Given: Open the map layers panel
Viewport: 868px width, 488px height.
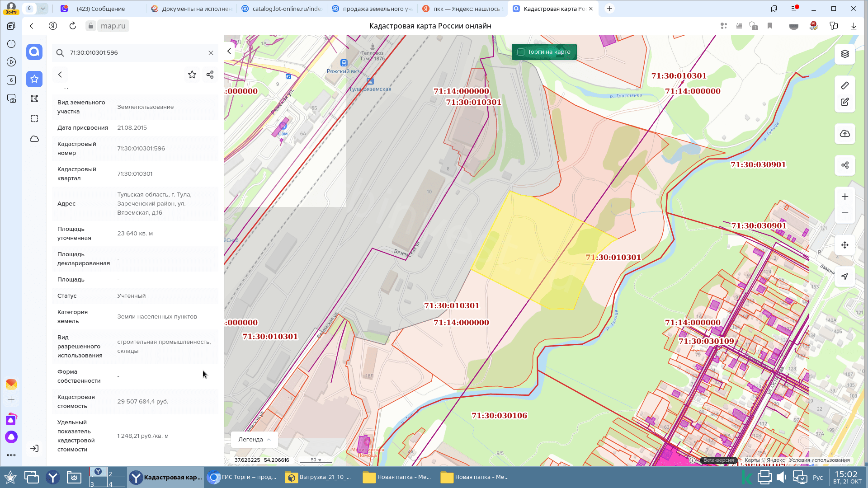Looking at the screenshot, I should [x=844, y=54].
